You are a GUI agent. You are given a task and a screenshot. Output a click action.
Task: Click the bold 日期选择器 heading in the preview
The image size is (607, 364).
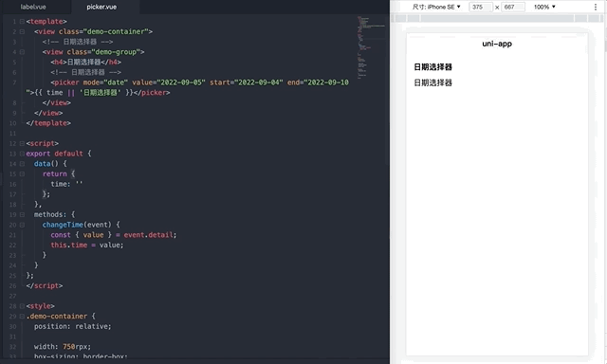432,67
